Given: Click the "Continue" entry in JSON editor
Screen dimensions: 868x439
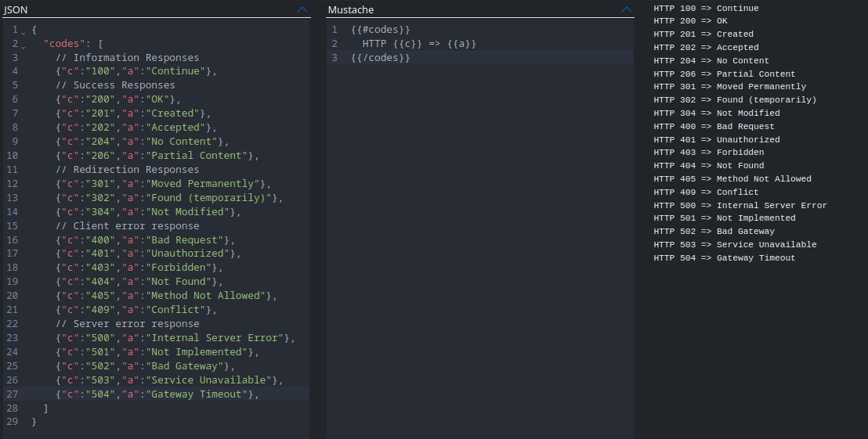Looking at the screenshot, I should (x=136, y=71).
